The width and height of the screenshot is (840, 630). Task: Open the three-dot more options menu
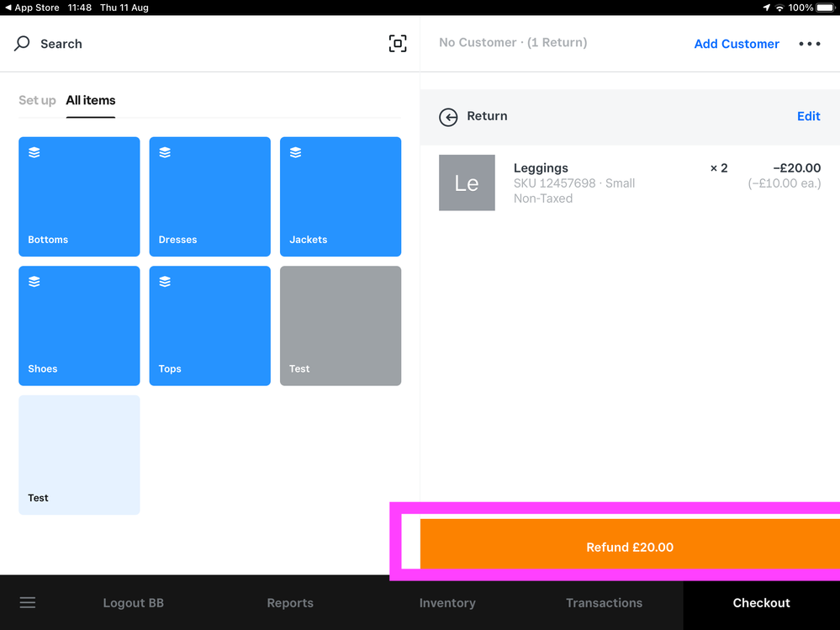click(809, 44)
